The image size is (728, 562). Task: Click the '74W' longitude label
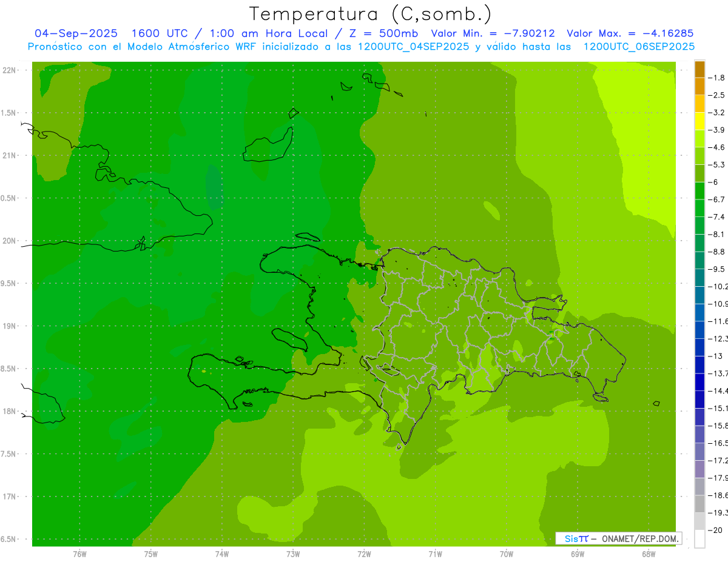pos(222,554)
